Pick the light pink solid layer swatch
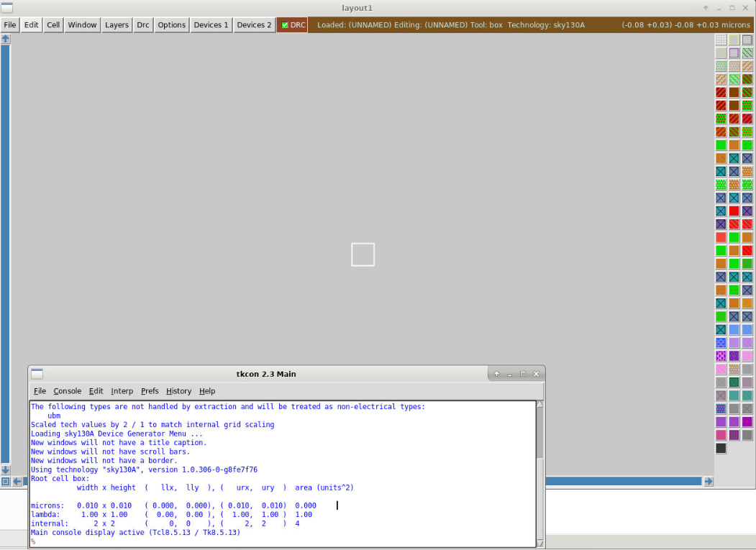 tap(747, 356)
